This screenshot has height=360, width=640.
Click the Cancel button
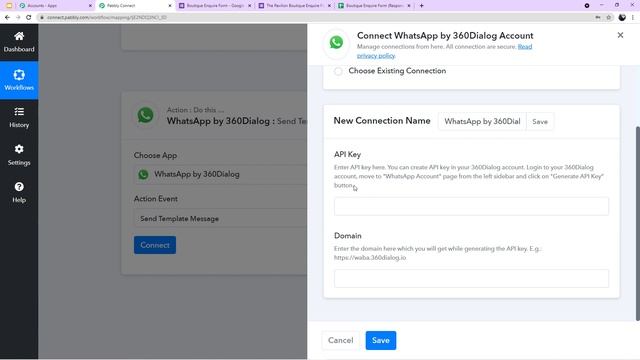(340, 340)
